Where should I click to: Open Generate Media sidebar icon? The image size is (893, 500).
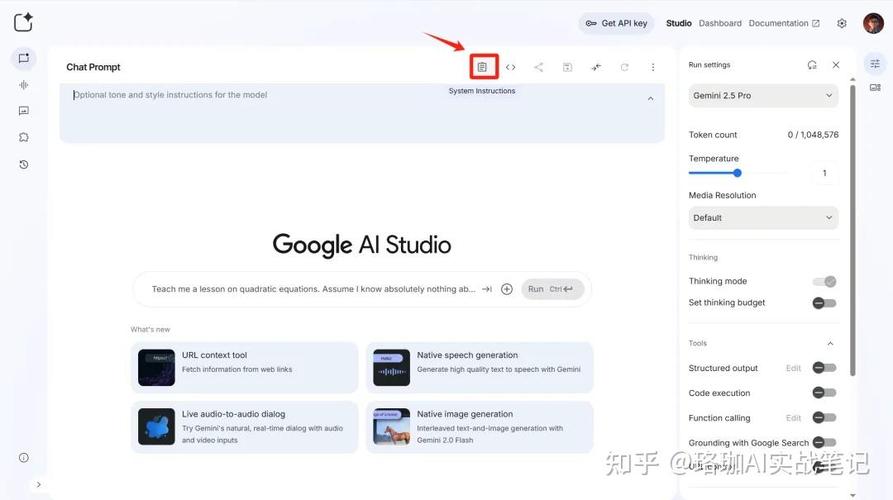(x=23, y=111)
